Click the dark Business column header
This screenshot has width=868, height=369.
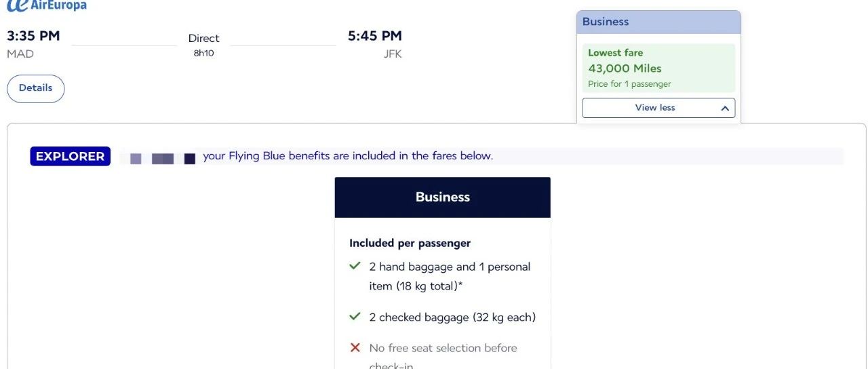442,197
